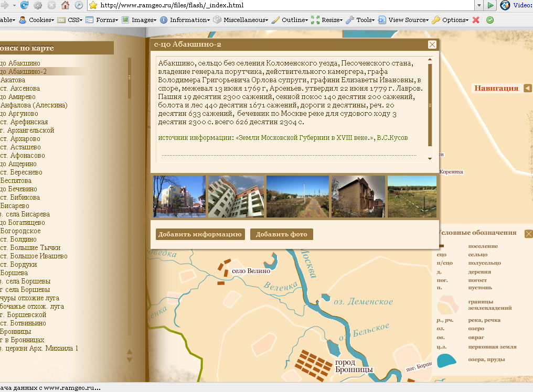The height and width of the screenshot is (392, 533).
Task: Select Богородское in the place list
Action: click(20, 231)
